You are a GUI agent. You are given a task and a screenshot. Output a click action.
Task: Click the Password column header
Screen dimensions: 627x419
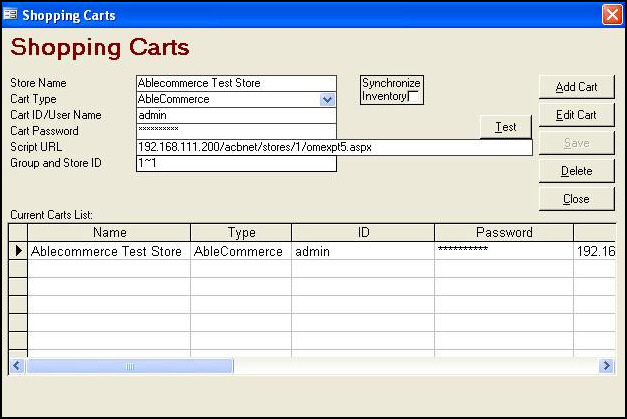point(504,232)
